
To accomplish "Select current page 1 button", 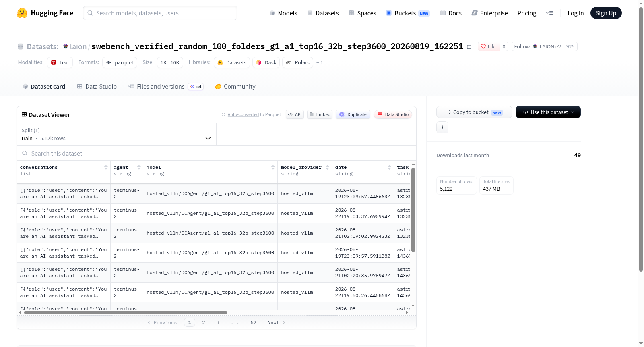I will tap(190, 322).
